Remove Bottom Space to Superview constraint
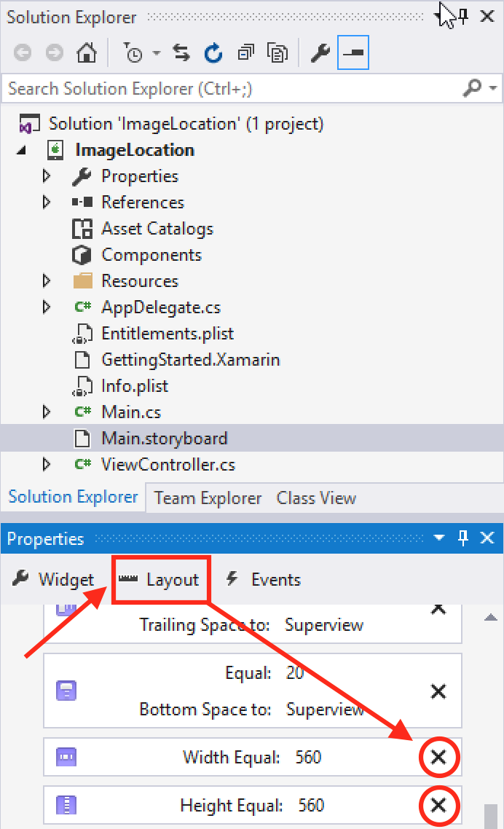This screenshot has width=504, height=829. 438,691
